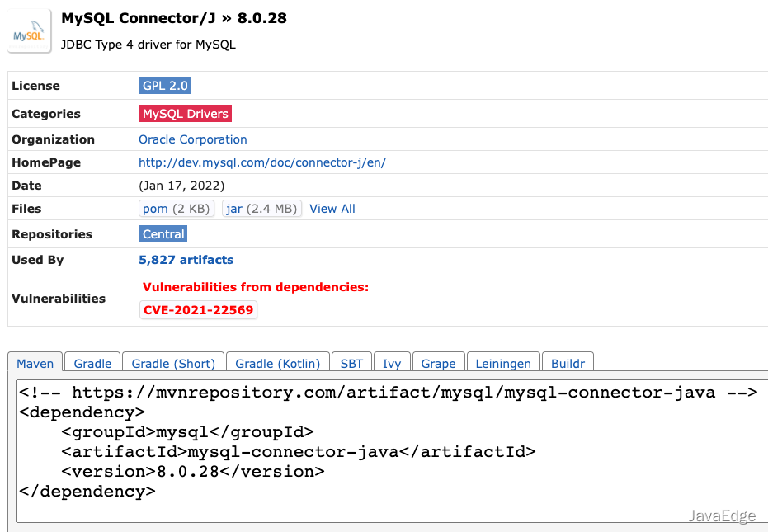Open the Central repository tag
768x532 pixels.
click(x=163, y=234)
